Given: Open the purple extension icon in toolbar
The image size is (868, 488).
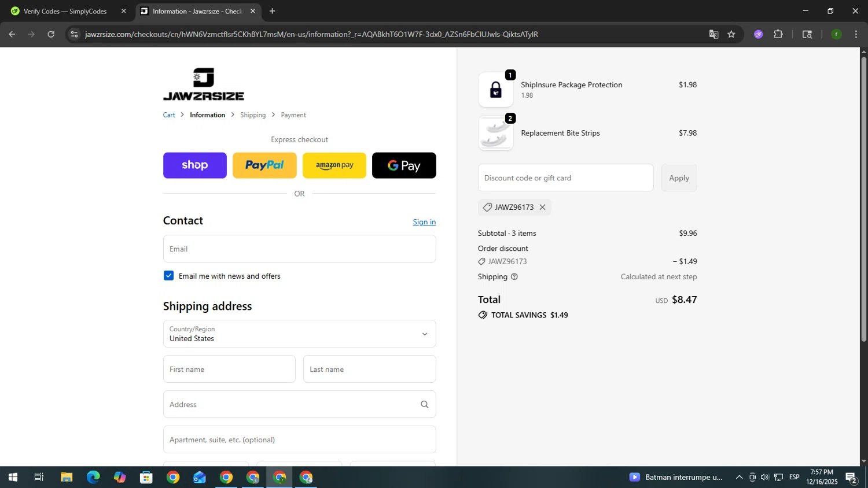Looking at the screenshot, I should 758,34.
